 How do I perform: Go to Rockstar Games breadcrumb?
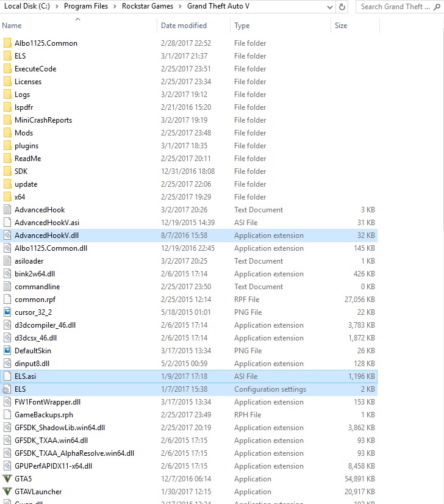(x=148, y=6)
